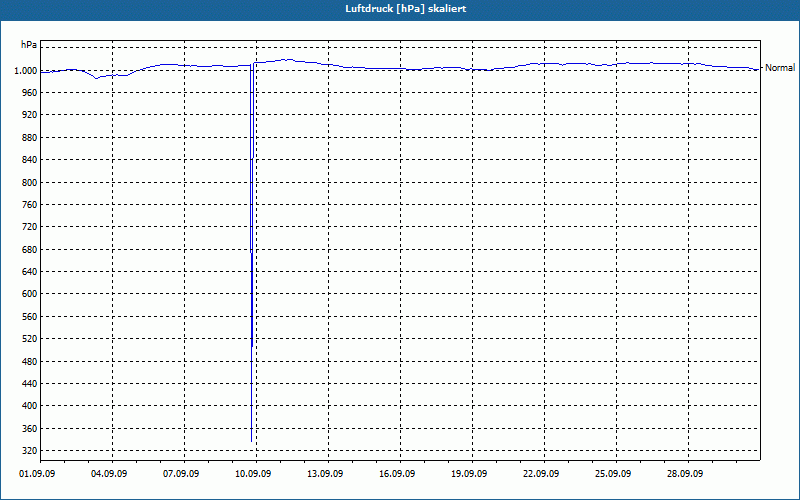Click the date label 01.09.09
The width and height of the screenshot is (800, 500).
coord(37,474)
